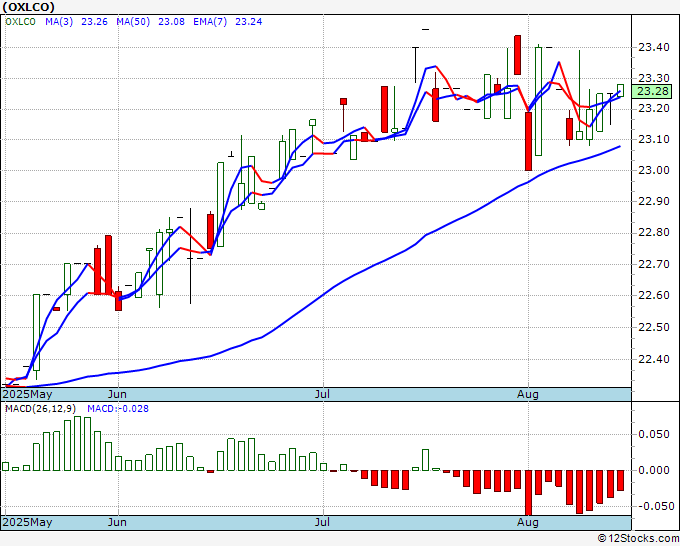This screenshot has height=546, width=680.
Task: Click the 22.70 price axis label
Action: (x=654, y=264)
